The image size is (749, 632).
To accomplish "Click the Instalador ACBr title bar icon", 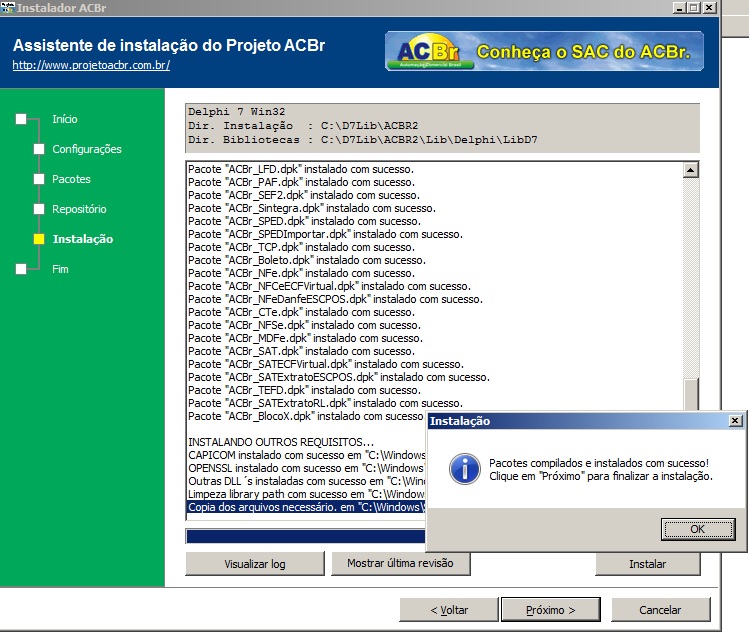I will (x=8, y=8).
